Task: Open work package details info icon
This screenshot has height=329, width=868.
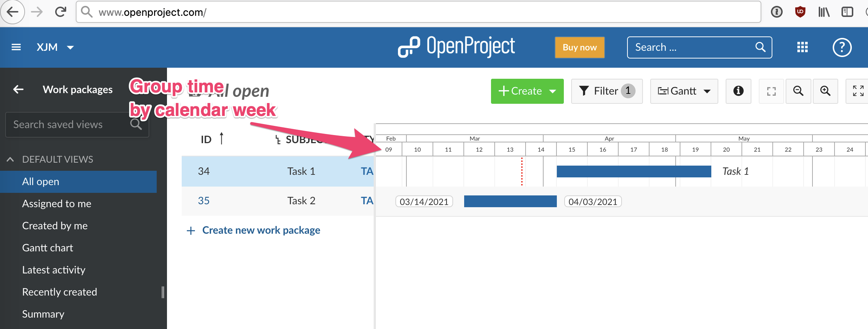Action: pyautogui.click(x=738, y=91)
